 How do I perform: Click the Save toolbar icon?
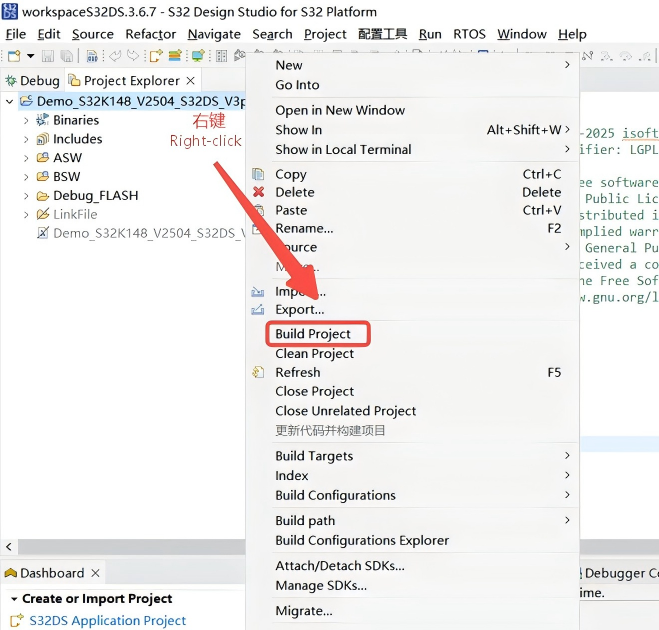pos(47,55)
